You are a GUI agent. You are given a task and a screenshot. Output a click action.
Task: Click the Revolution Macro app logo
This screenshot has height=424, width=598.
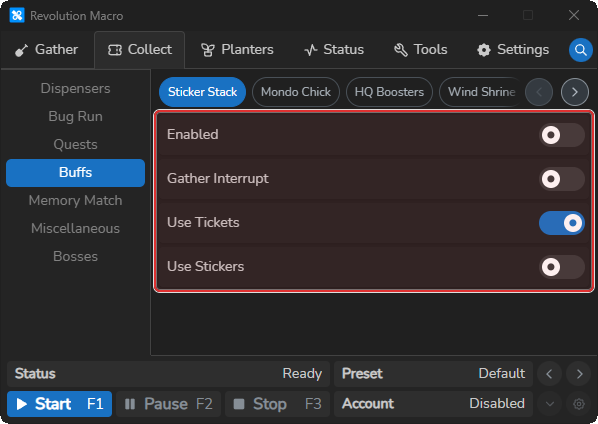[x=17, y=16]
